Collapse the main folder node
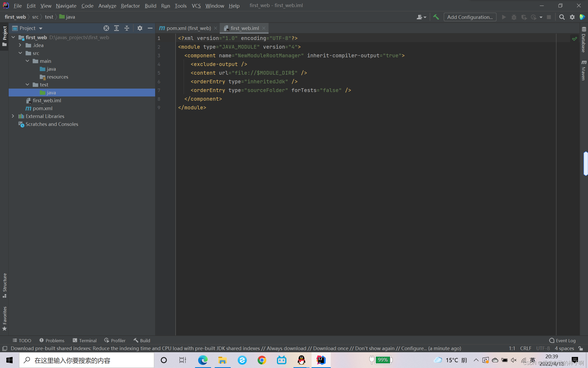The image size is (588, 368). (x=27, y=61)
